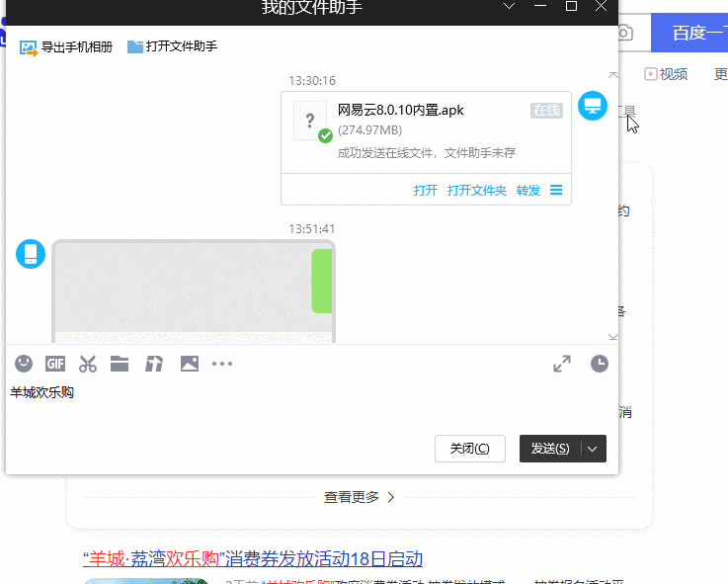Open the GIF sticker panel

click(55, 364)
